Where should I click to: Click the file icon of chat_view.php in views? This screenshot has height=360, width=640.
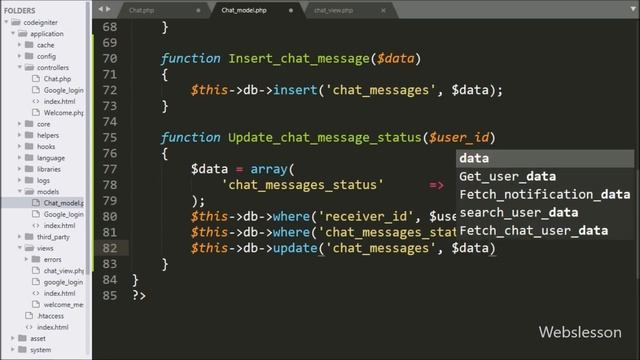pyautogui.click(x=36, y=270)
